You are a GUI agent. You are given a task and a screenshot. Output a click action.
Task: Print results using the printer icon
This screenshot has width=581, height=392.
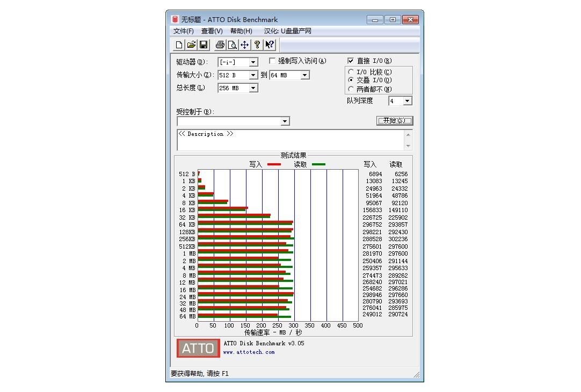(x=220, y=45)
